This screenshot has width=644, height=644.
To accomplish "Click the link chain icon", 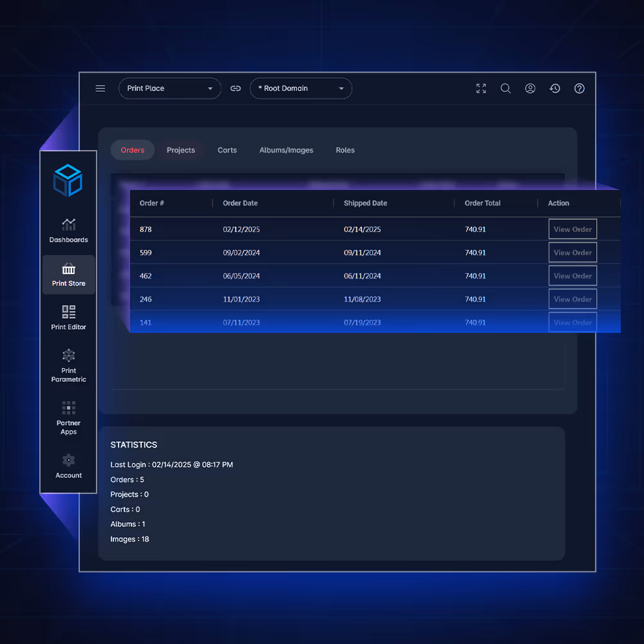I will coord(236,88).
